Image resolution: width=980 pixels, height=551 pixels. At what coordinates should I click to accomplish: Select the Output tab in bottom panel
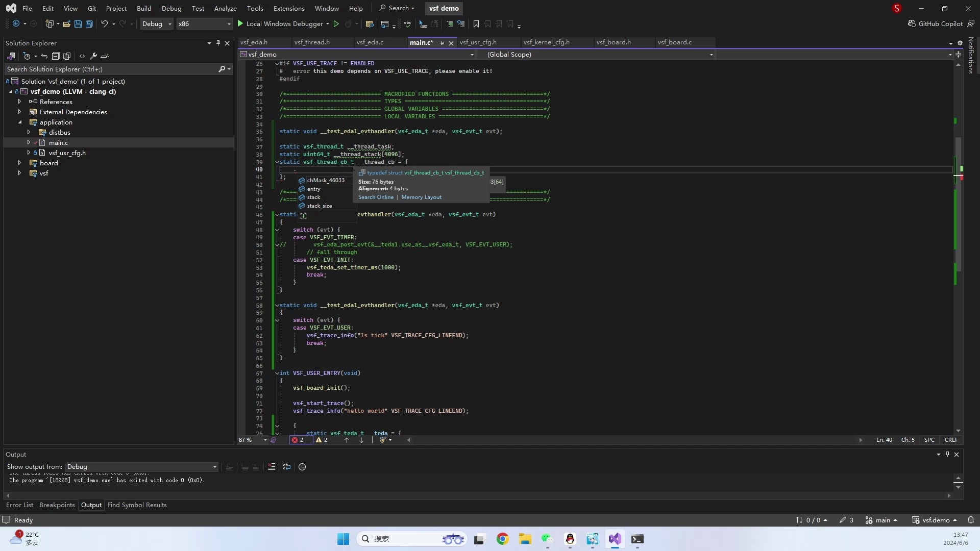pos(91,505)
